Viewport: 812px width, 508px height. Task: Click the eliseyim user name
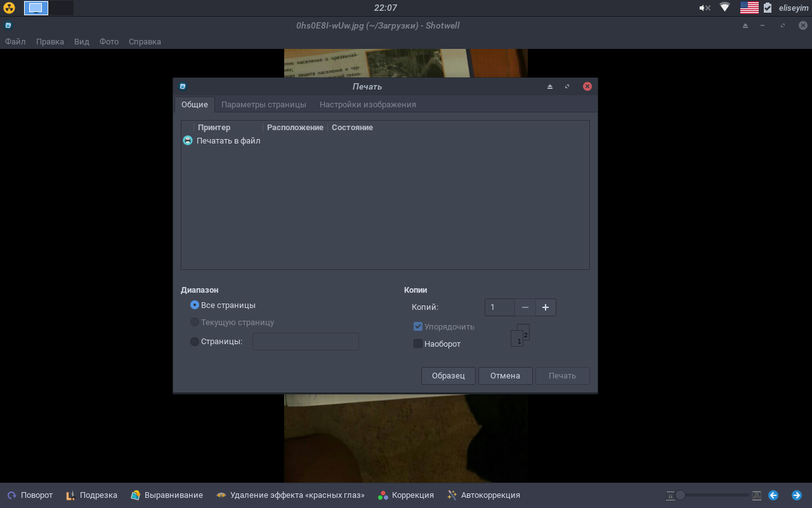(x=794, y=8)
